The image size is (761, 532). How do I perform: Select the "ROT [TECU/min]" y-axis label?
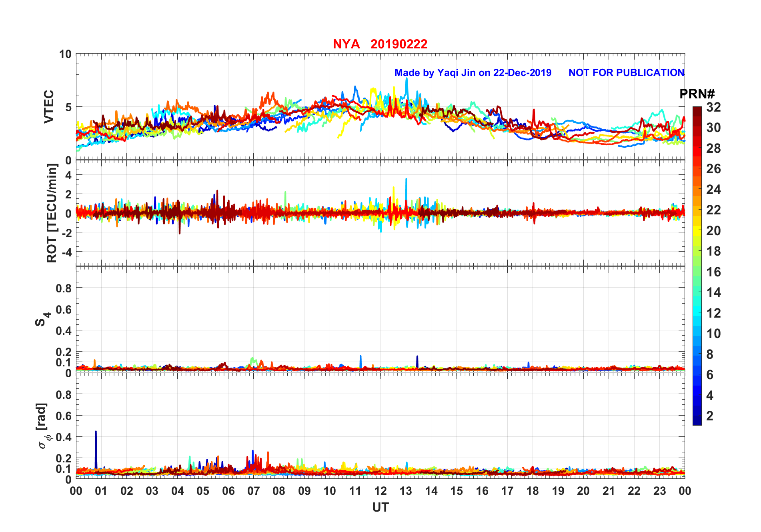[x=52, y=213]
